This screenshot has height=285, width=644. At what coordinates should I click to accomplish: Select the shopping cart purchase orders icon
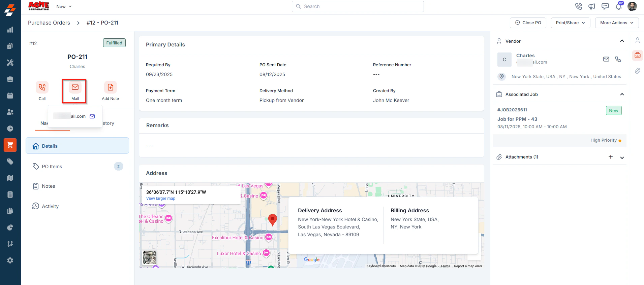pyautogui.click(x=10, y=145)
